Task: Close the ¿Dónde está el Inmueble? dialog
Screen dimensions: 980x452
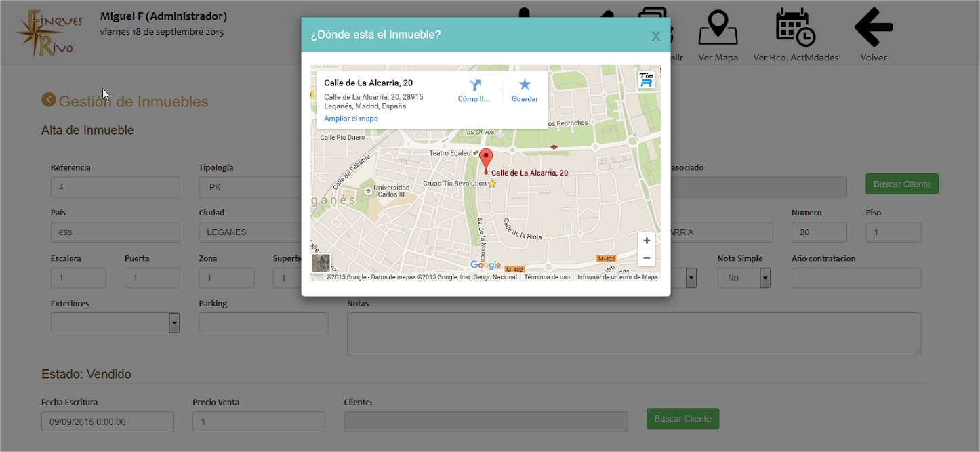Action: (x=655, y=37)
